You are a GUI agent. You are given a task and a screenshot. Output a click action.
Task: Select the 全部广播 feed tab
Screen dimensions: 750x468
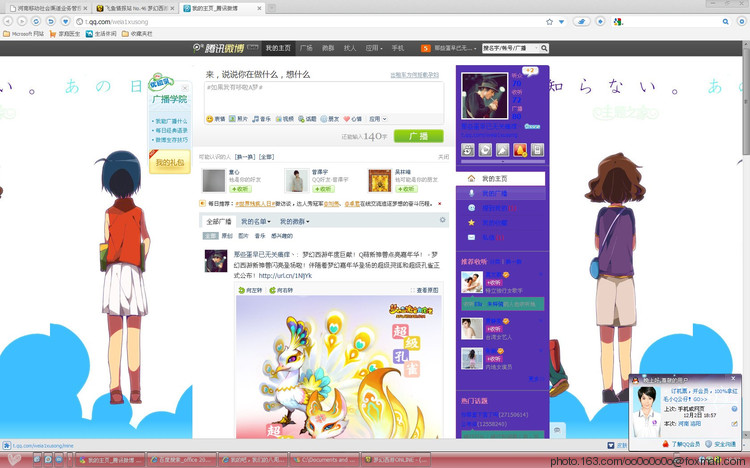(219, 222)
